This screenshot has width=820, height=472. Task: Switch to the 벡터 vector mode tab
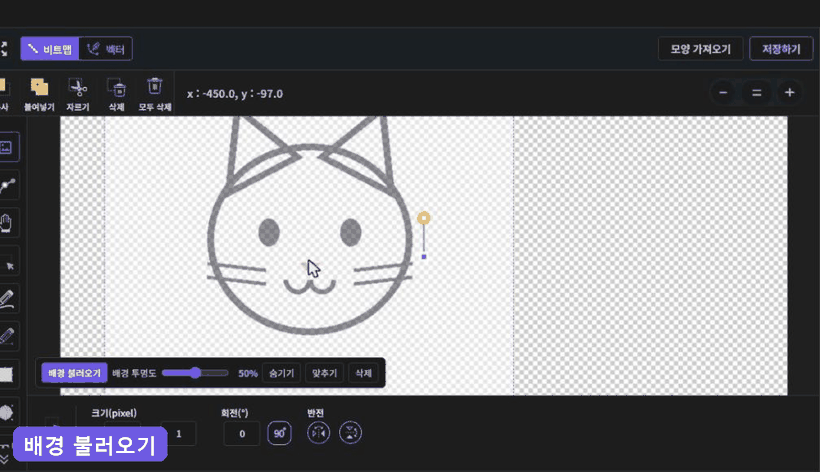(106, 49)
